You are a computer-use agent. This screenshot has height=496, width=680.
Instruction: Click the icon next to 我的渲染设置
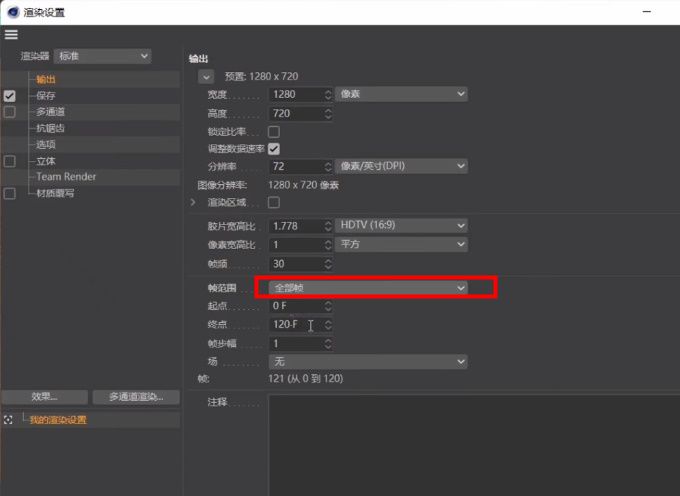8,420
